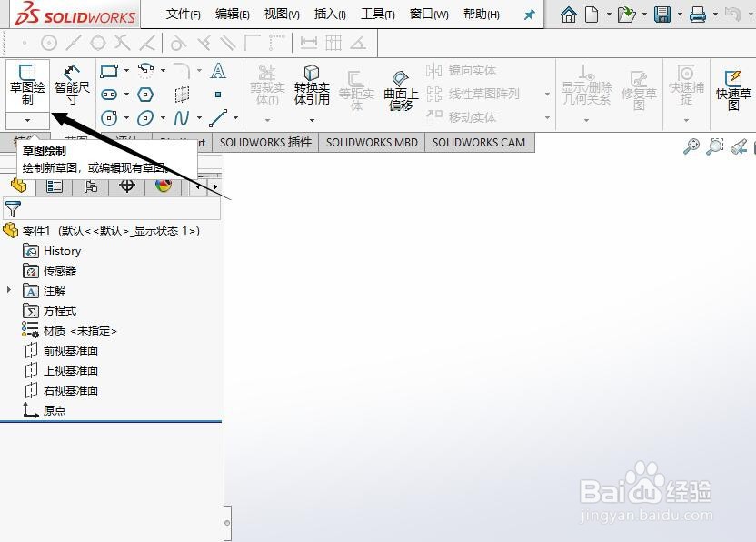Screen dimensions: 756x542
Task: Select the History tree item
Action: tap(52, 251)
